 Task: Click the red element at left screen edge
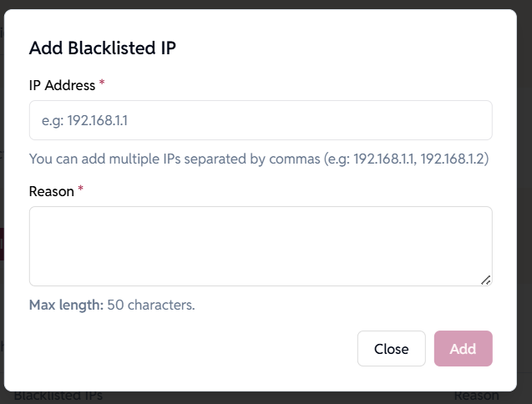coord(2,244)
